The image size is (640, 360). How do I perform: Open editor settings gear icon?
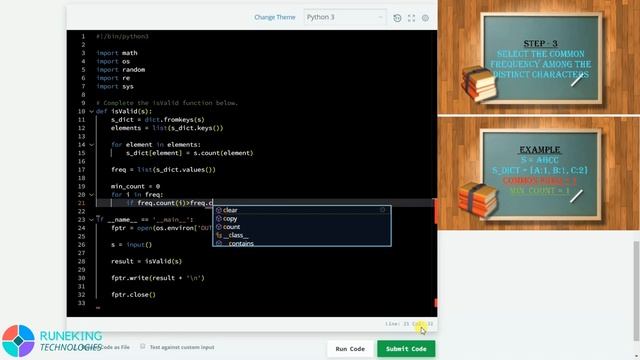(425, 18)
